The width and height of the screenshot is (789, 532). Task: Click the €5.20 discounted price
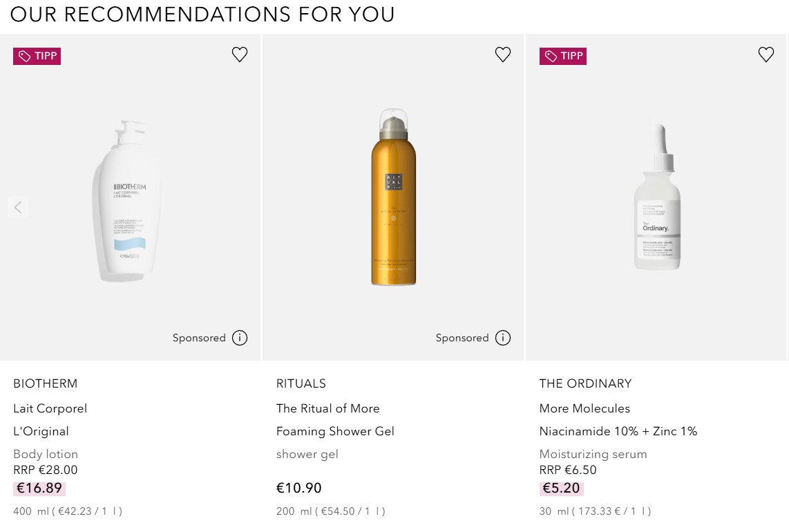[x=561, y=488]
